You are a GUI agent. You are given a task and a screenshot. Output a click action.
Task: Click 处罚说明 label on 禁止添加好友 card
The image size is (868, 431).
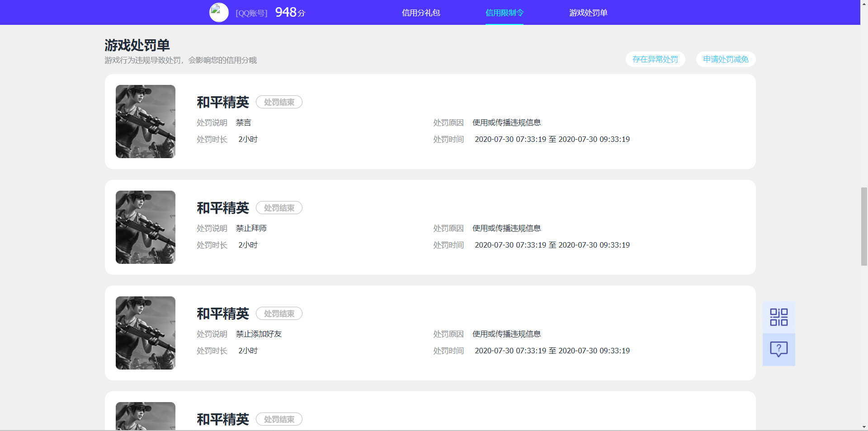click(212, 334)
